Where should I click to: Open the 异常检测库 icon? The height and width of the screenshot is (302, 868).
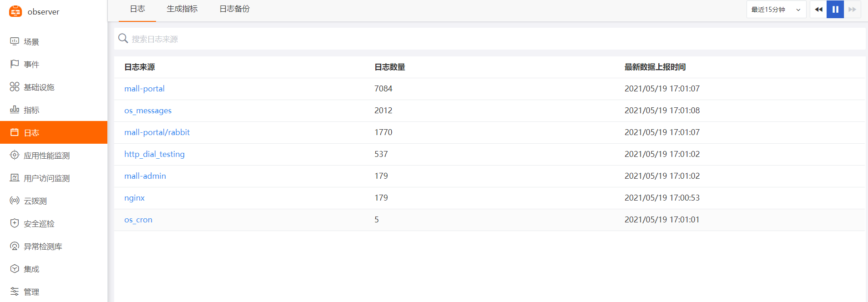pyautogui.click(x=15, y=246)
